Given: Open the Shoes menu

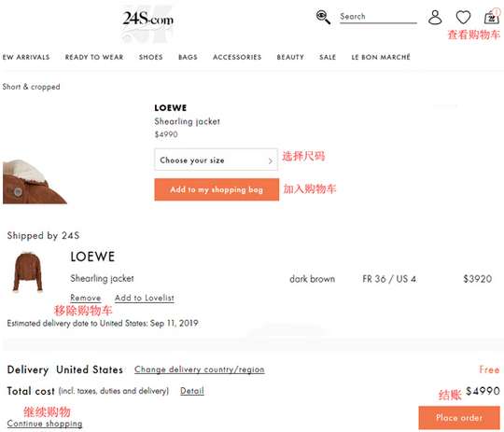Looking at the screenshot, I should (x=151, y=57).
